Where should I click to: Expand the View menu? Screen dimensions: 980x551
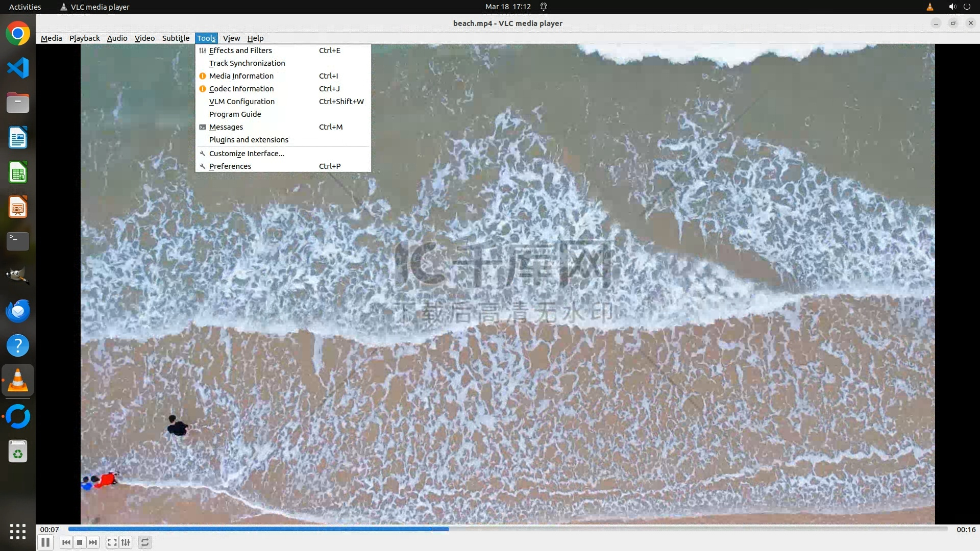click(231, 38)
